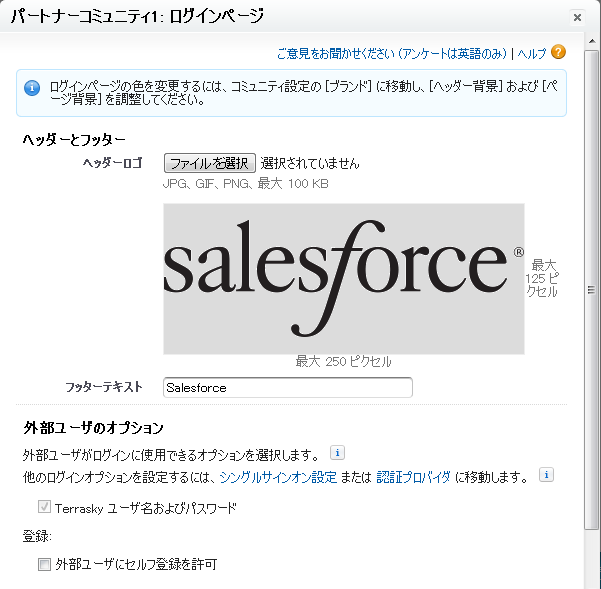Click the vertical scrollbar thumb
Screen dimensions: 601x589
point(591,290)
